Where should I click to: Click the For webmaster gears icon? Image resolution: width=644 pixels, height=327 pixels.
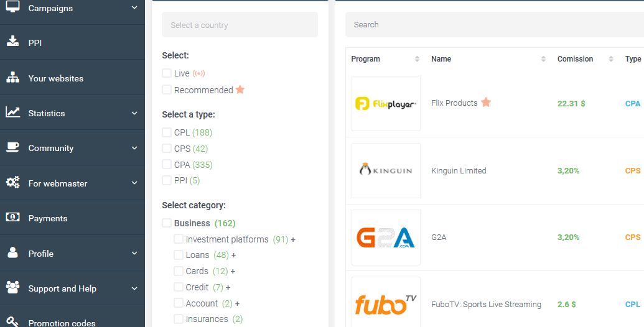[x=12, y=183]
